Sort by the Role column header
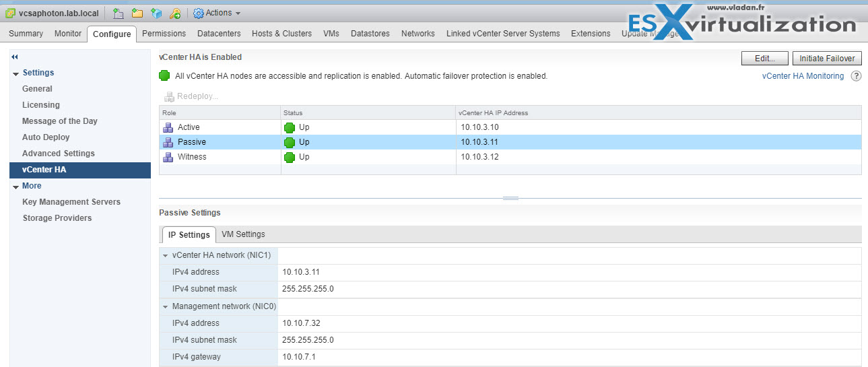 (x=220, y=112)
